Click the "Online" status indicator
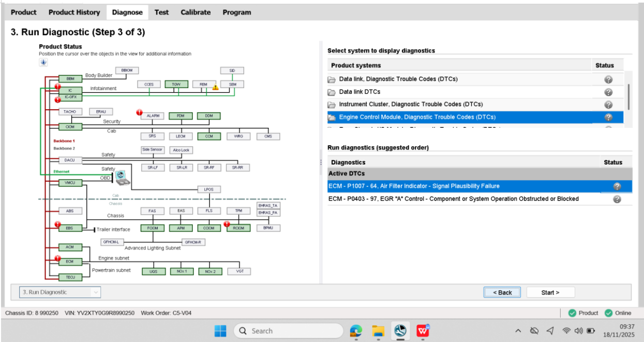This screenshot has height=342, width=644. pos(618,313)
